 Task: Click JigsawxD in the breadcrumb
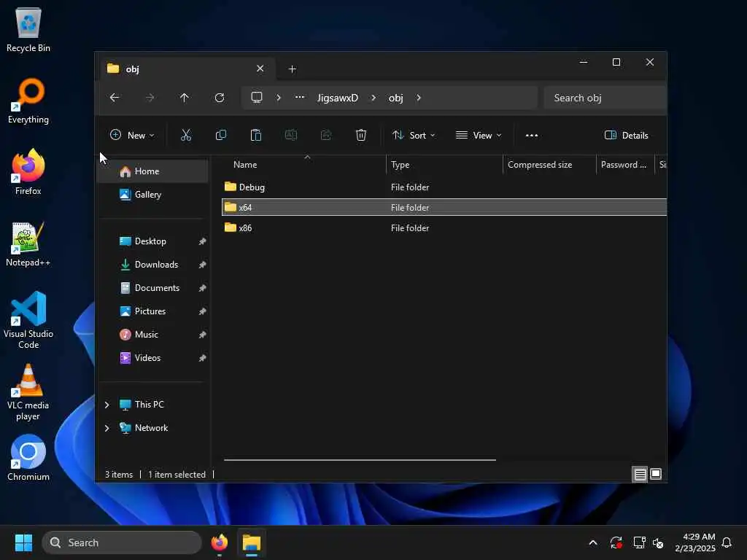(x=337, y=98)
